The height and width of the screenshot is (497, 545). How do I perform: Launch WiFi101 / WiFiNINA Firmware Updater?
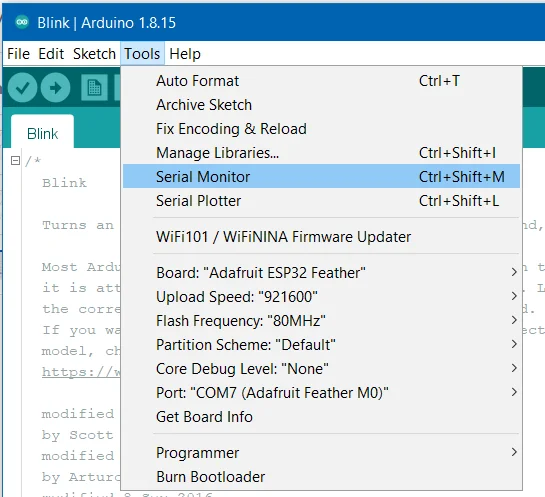322,237
